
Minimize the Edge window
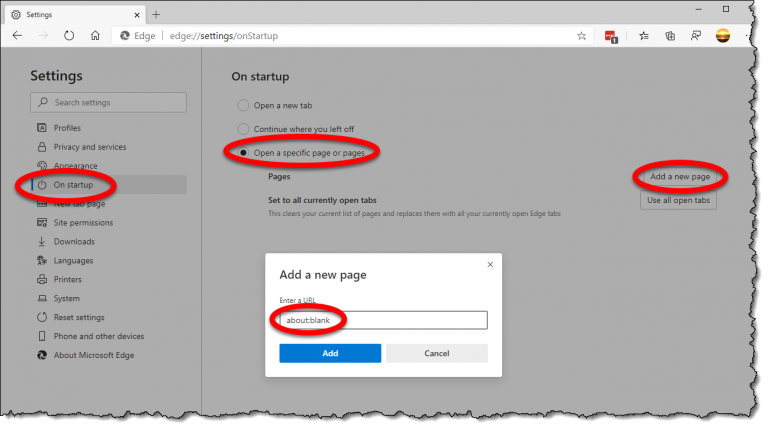point(699,9)
